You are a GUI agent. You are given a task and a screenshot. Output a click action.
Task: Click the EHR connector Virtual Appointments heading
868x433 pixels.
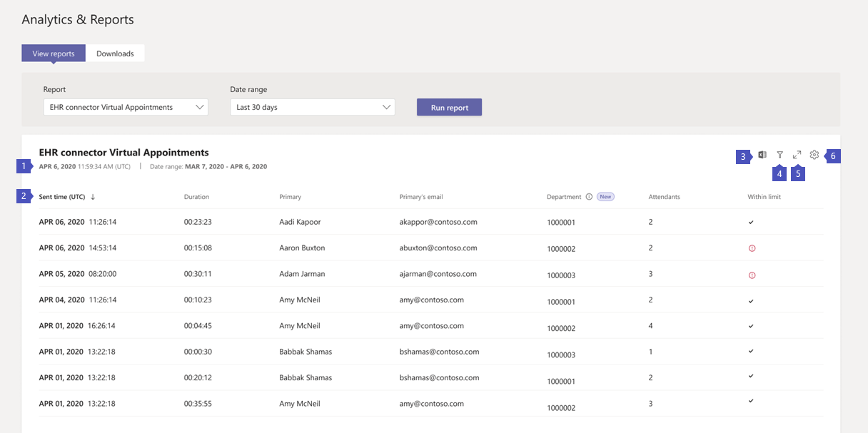[124, 152]
